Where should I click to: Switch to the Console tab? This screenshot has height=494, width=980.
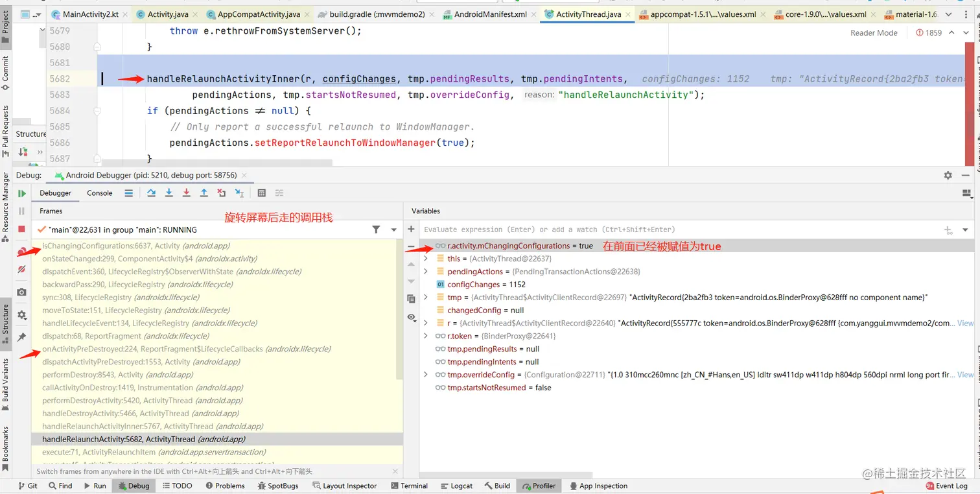click(x=99, y=193)
